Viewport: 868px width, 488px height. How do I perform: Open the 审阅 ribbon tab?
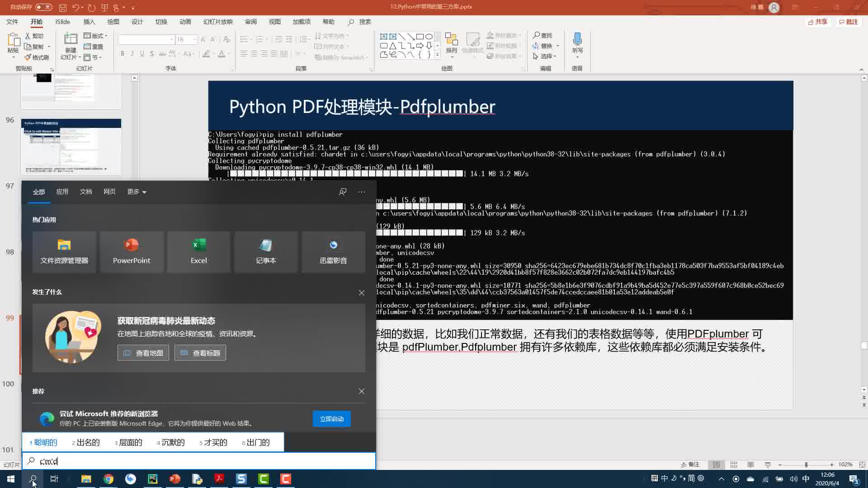[x=251, y=22]
